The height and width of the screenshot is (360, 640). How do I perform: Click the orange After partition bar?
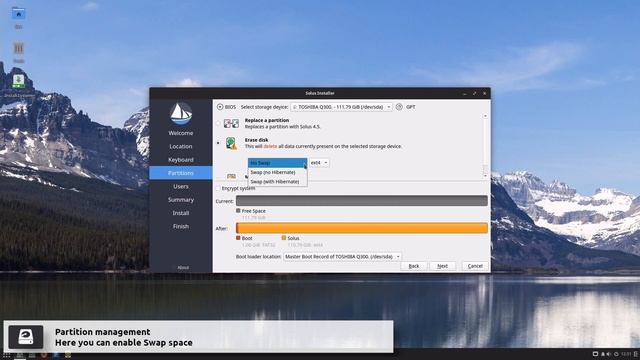pos(362,228)
